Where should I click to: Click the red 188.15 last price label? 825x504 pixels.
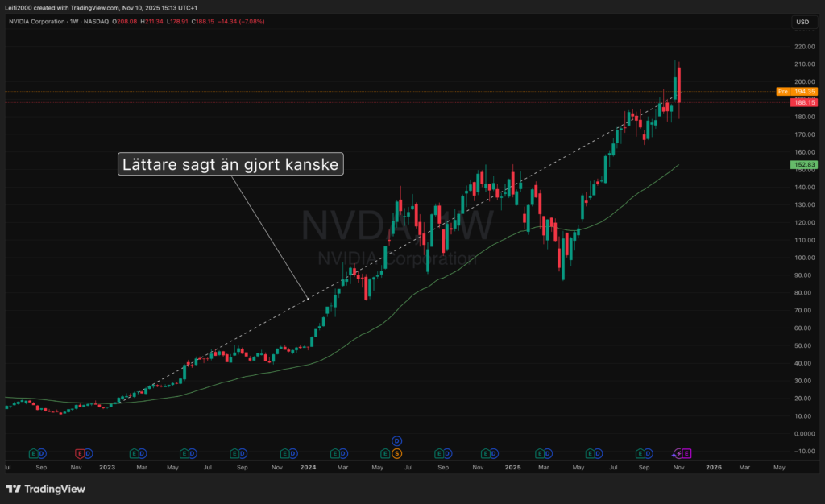coord(802,102)
